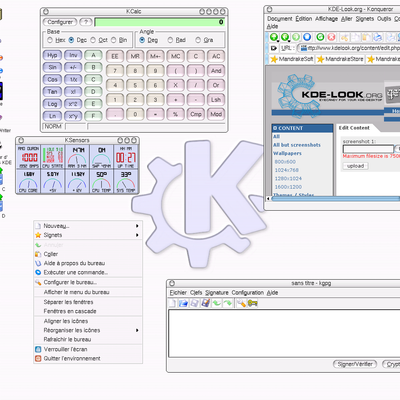The image size is (400, 400).
Task: Open Fichier menu in kgpg
Action: tap(178, 293)
